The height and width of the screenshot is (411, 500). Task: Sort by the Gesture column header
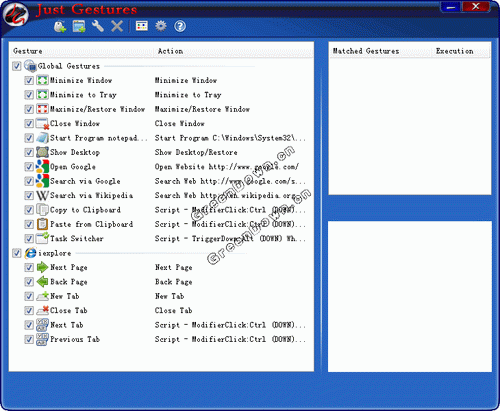coord(82,51)
